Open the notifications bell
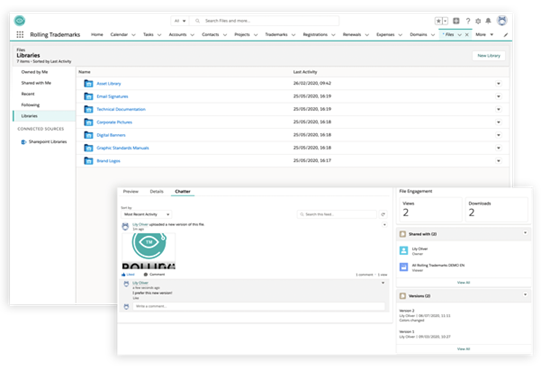This screenshot has width=550, height=371. click(x=488, y=21)
